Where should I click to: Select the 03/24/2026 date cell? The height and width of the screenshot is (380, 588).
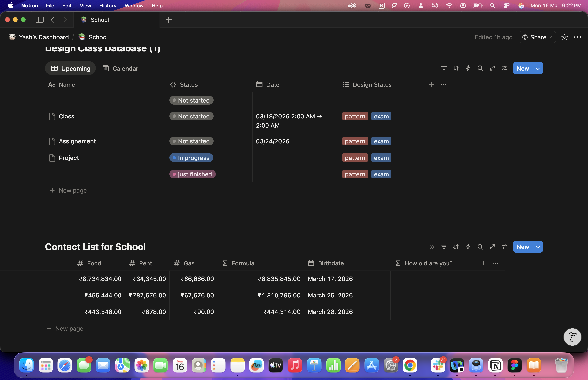click(x=295, y=141)
